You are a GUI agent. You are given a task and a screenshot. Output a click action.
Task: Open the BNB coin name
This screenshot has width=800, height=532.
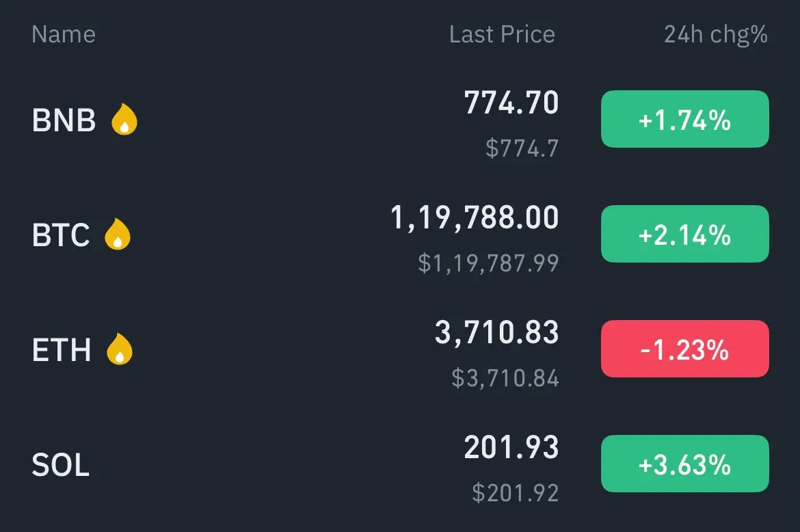[x=64, y=120]
